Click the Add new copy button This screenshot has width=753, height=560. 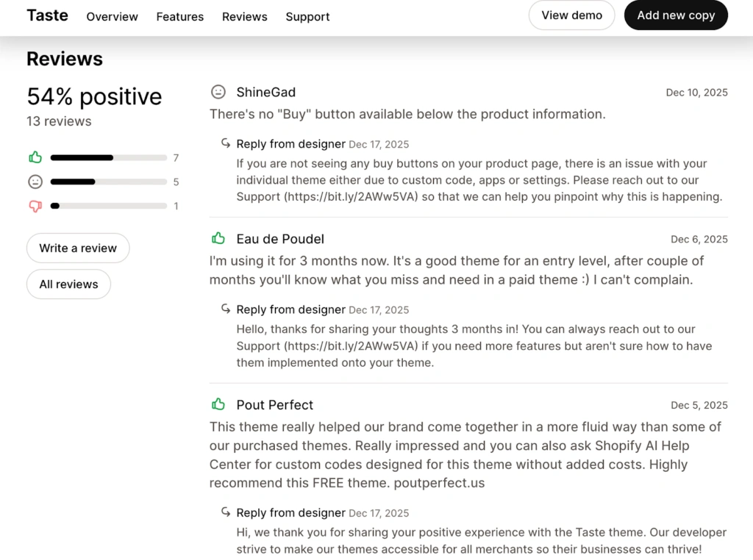pyautogui.click(x=676, y=15)
